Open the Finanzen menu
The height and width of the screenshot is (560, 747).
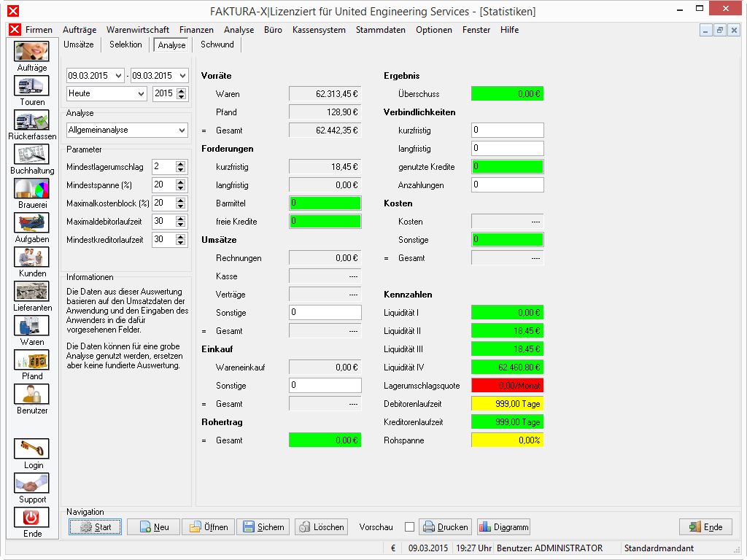[x=196, y=29]
